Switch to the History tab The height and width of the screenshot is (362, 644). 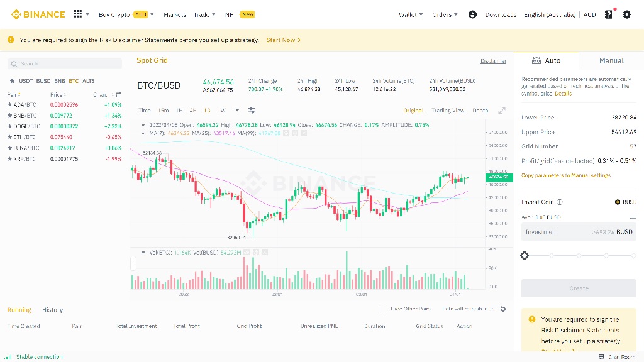(53, 309)
